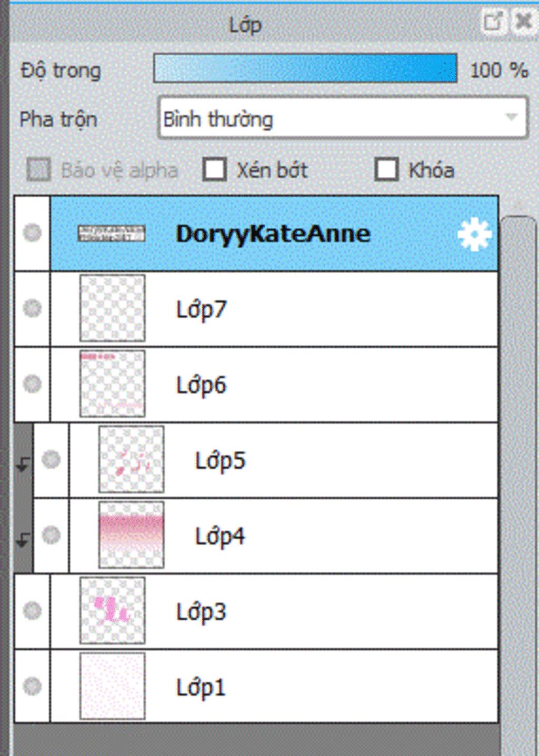Click the Bình thường dropdown arrow

coord(511,117)
